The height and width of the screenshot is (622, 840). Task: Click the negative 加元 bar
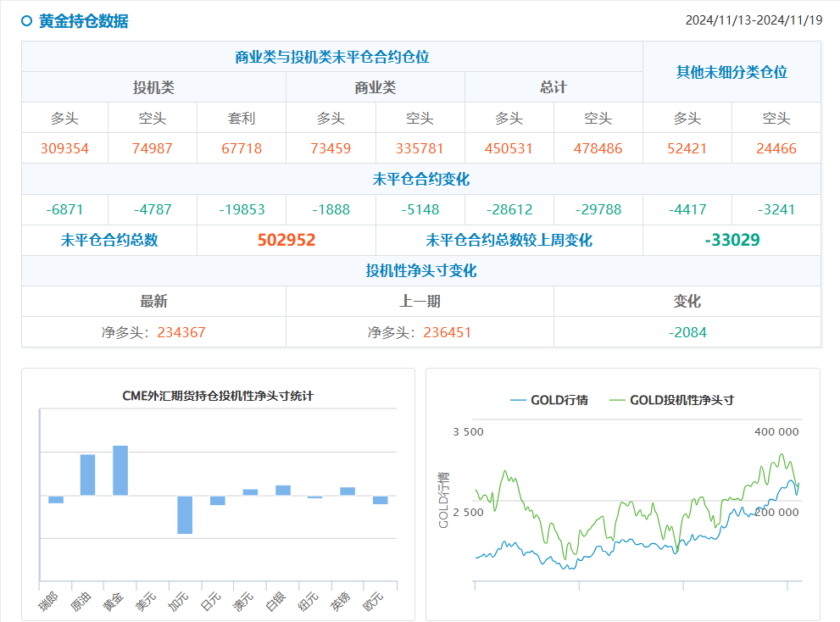[185, 514]
